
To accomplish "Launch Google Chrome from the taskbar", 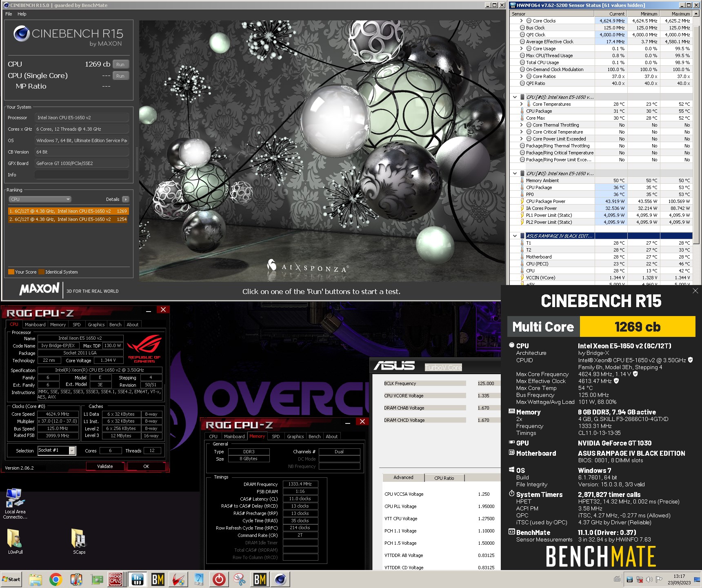I will 56,579.
